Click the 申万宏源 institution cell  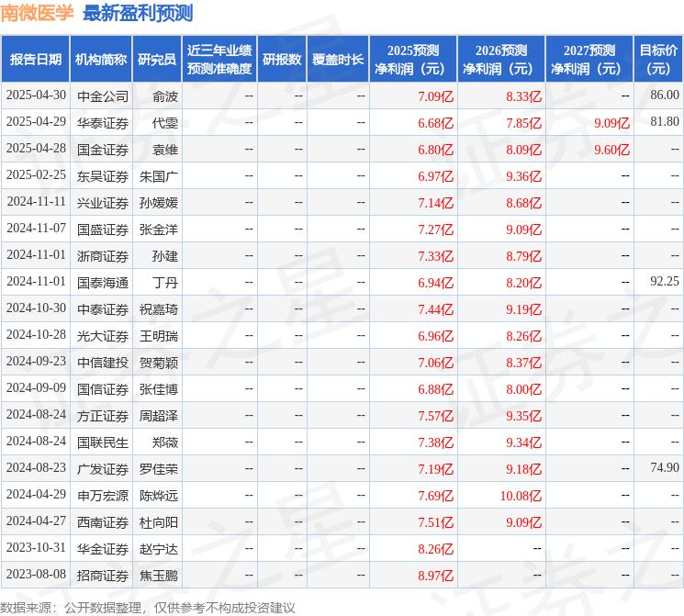point(103,495)
